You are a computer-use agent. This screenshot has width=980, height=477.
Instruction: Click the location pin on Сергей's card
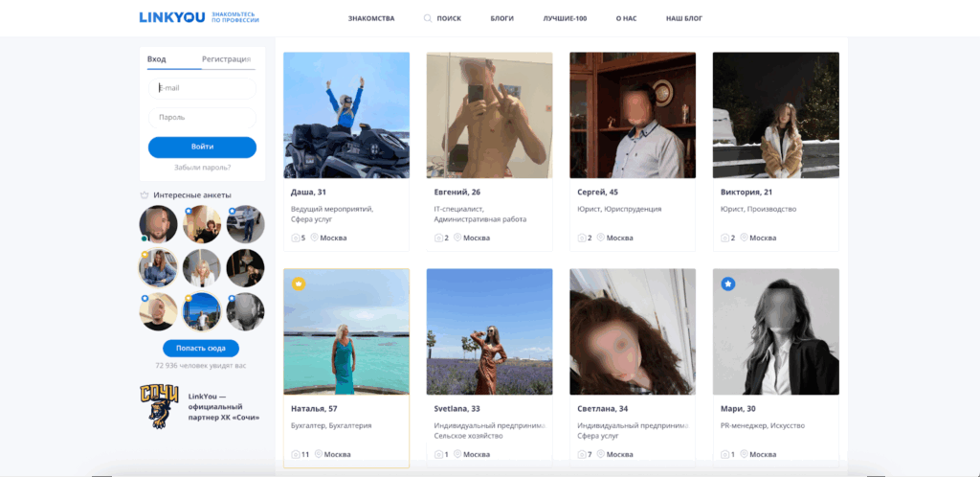(600, 238)
